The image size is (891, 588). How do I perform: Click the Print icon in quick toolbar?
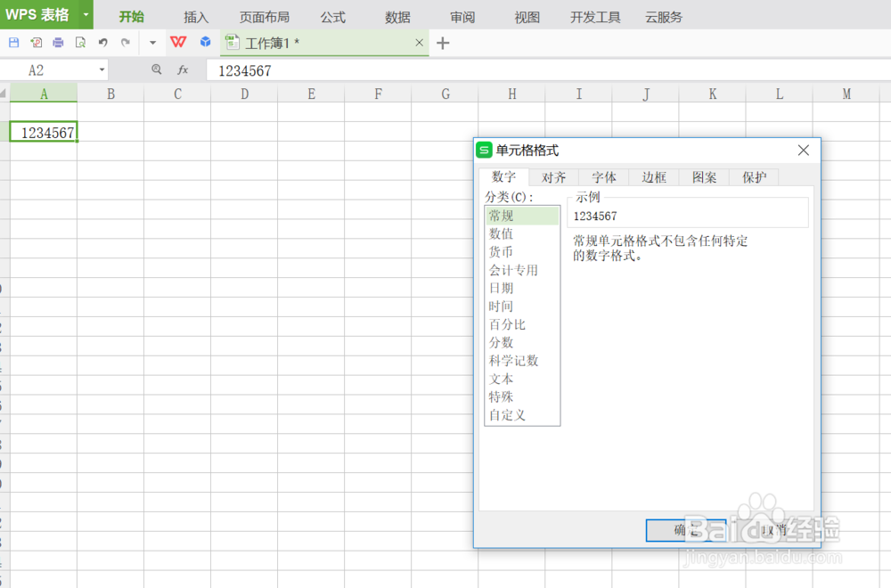pyautogui.click(x=58, y=43)
